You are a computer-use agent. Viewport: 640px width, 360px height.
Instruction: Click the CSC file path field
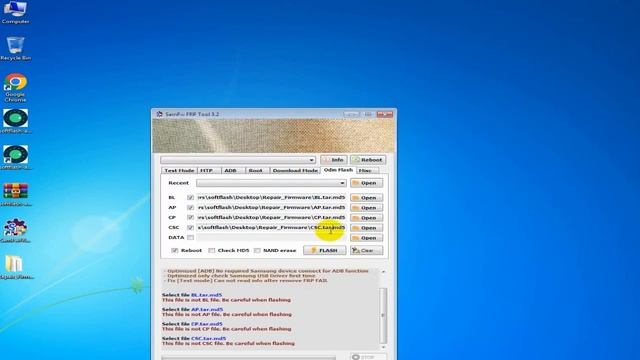point(271,227)
